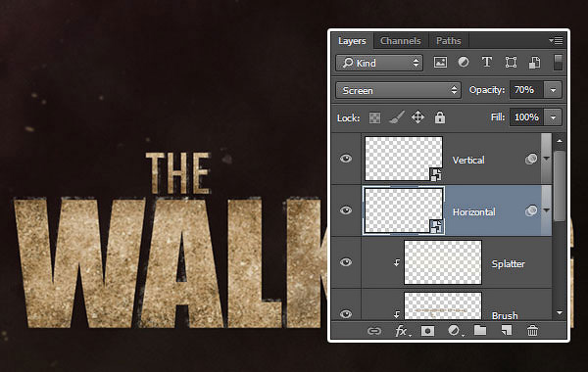Click clipping mask arrow on Splatter layer
This screenshot has width=588, height=372.
[397, 263]
